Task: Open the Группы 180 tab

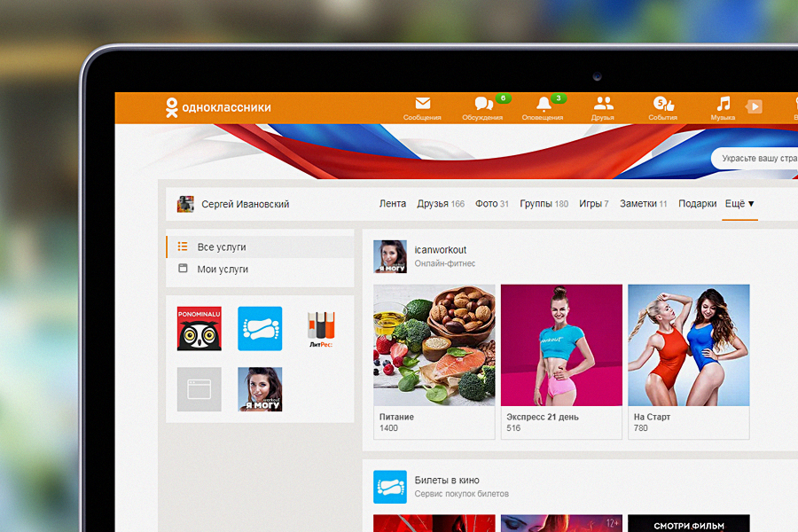Action: (544, 204)
